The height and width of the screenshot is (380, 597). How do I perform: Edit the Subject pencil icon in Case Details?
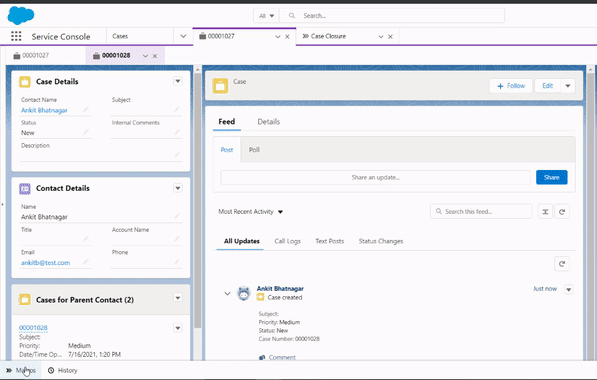177,110
